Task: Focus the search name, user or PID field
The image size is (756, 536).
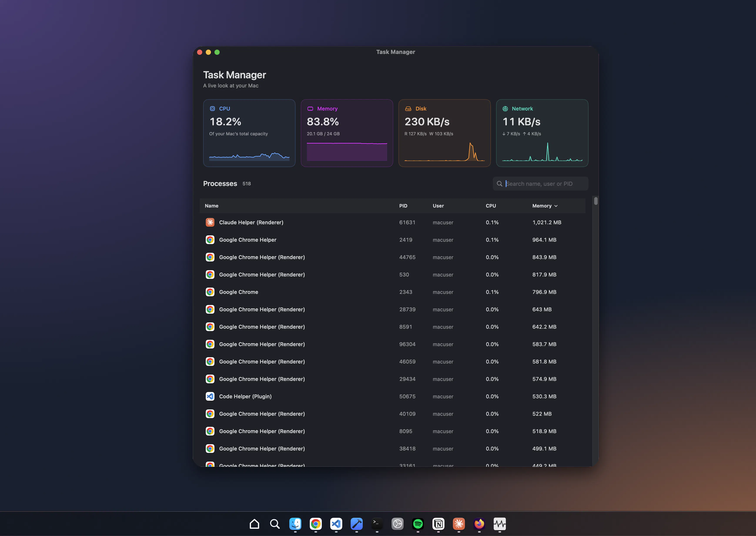Action: (x=540, y=184)
